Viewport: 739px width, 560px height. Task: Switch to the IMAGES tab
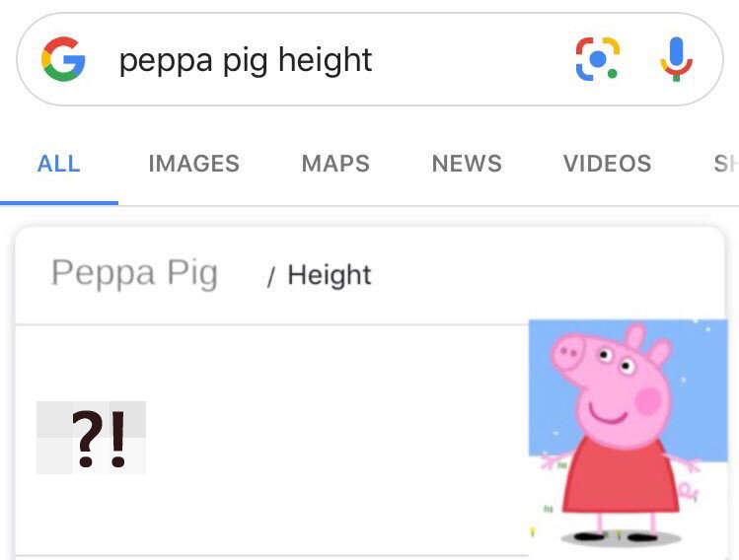(x=193, y=164)
